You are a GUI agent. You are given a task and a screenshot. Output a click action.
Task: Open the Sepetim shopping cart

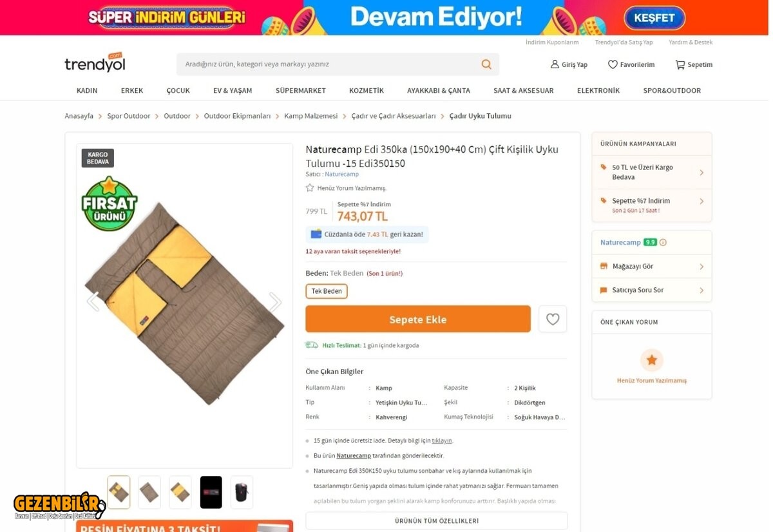pos(694,64)
